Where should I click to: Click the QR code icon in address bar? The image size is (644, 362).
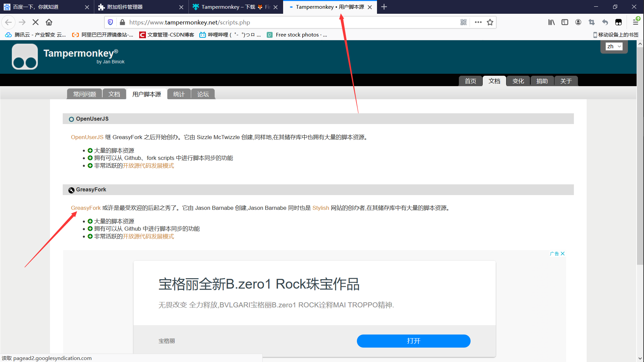tap(464, 22)
